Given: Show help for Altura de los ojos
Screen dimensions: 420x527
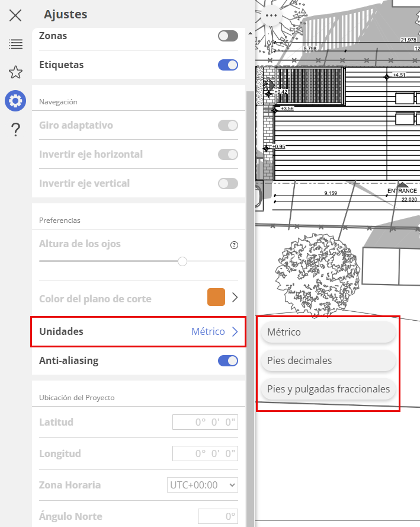Looking at the screenshot, I should tap(234, 245).
